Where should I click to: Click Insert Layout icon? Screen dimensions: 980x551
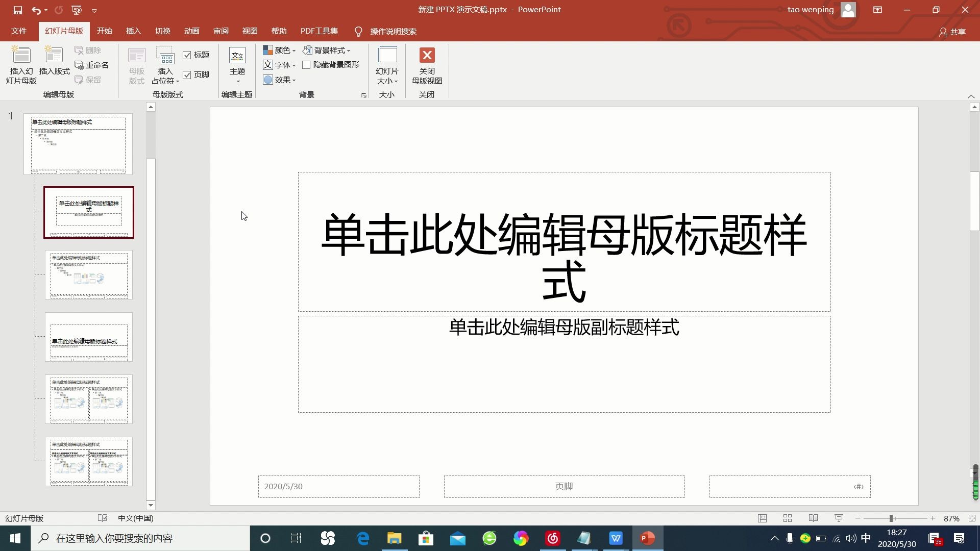click(54, 55)
